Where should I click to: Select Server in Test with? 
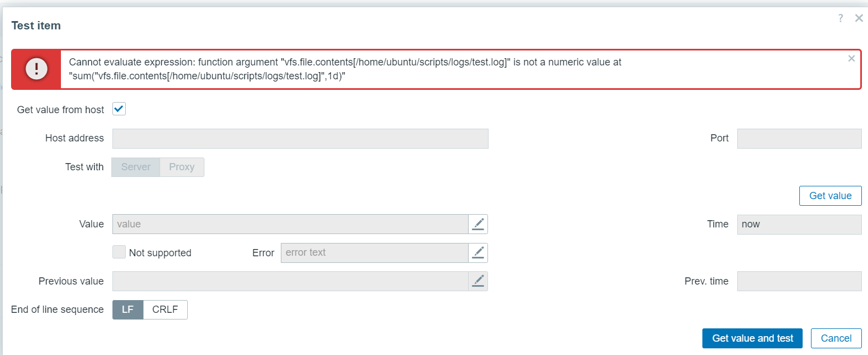point(136,167)
